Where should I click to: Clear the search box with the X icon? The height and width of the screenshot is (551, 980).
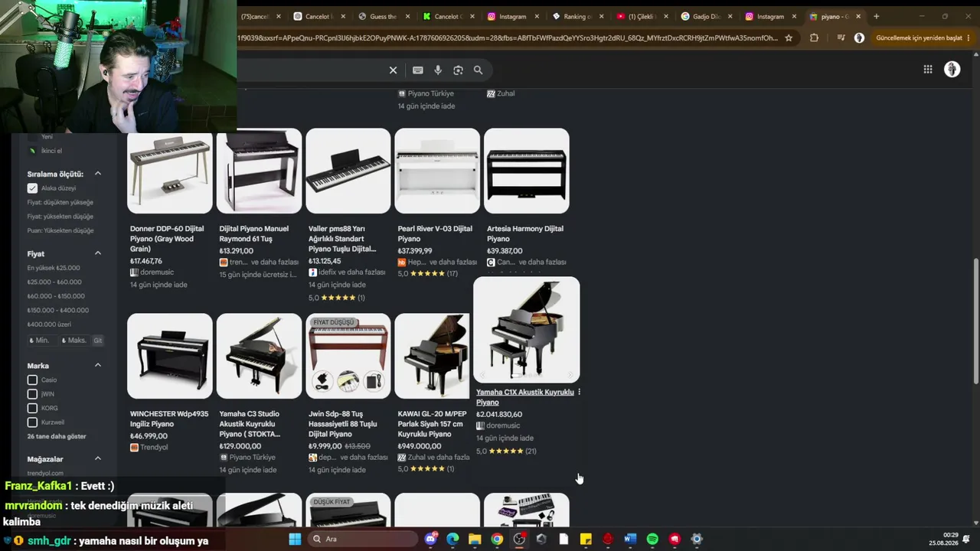point(393,70)
